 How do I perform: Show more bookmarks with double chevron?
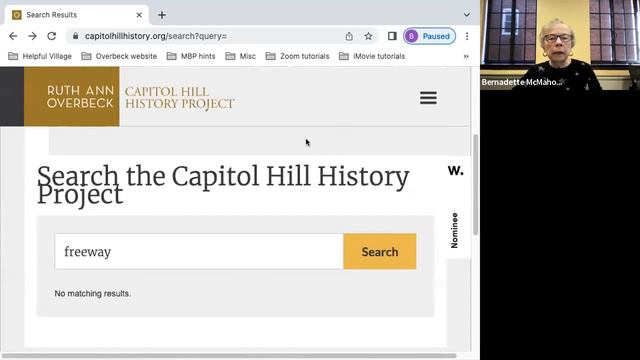[x=466, y=56]
